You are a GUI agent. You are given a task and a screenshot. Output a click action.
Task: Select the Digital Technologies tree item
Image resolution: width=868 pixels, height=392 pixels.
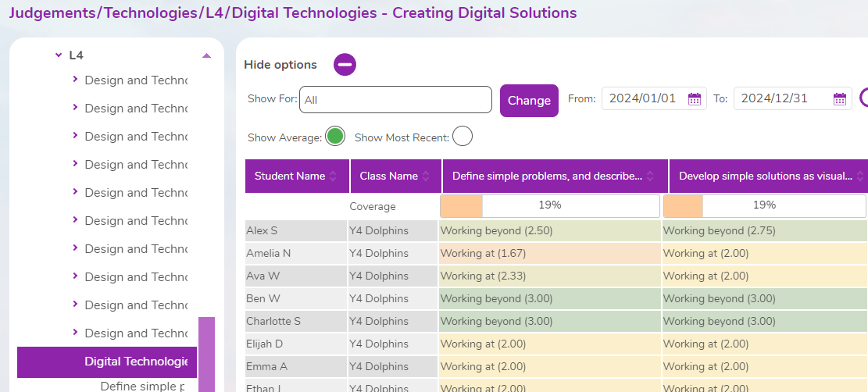click(135, 362)
